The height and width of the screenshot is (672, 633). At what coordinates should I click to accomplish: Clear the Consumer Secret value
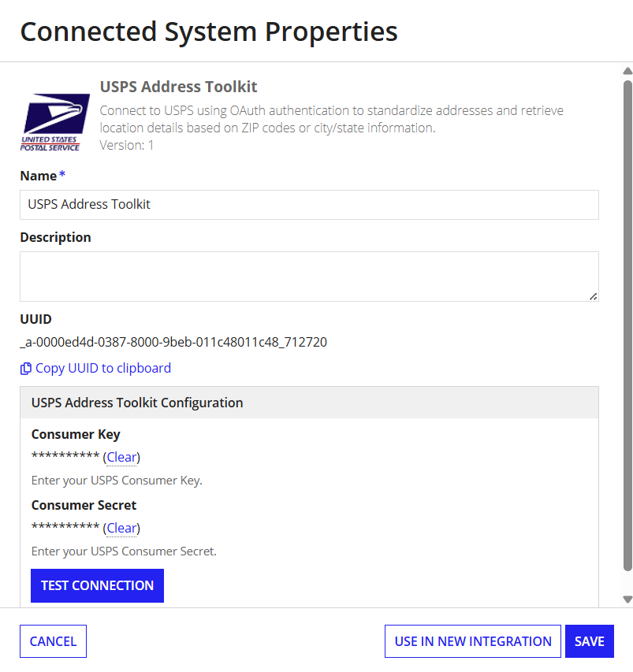(x=121, y=528)
